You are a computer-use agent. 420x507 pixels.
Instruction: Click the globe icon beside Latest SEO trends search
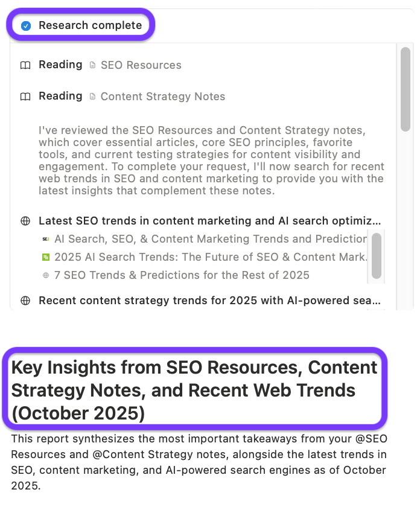[x=25, y=221]
